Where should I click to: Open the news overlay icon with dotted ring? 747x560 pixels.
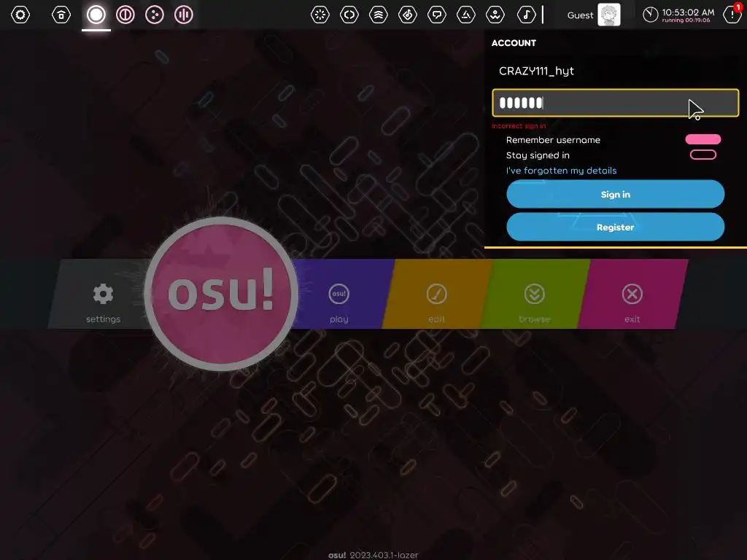(x=320, y=15)
